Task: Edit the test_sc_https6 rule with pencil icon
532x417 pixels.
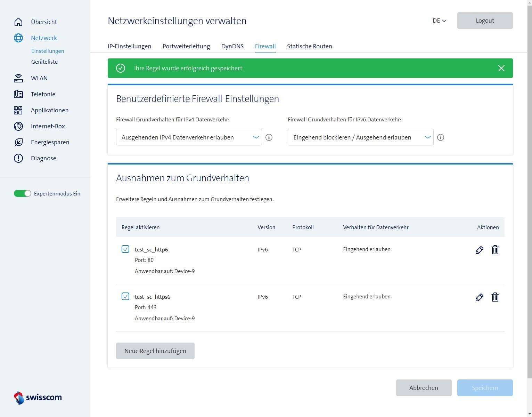Action: (479, 297)
